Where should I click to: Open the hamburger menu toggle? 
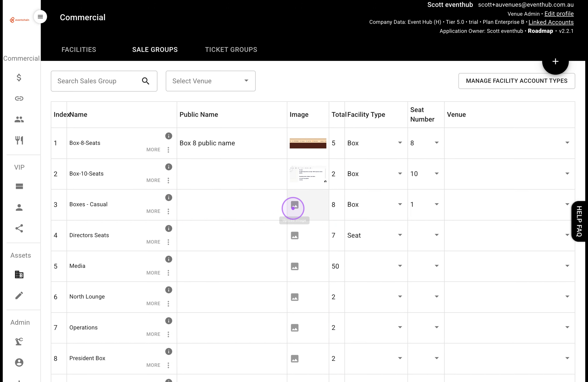tap(40, 17)
